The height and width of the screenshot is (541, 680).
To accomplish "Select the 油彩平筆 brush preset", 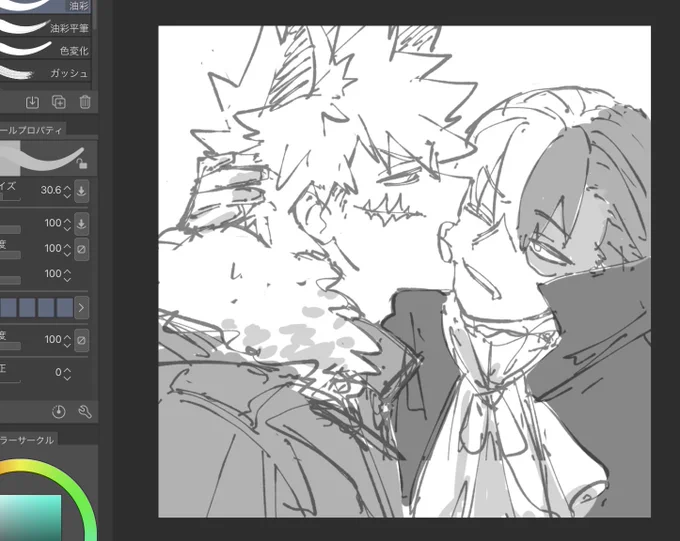I will [45, 27].
